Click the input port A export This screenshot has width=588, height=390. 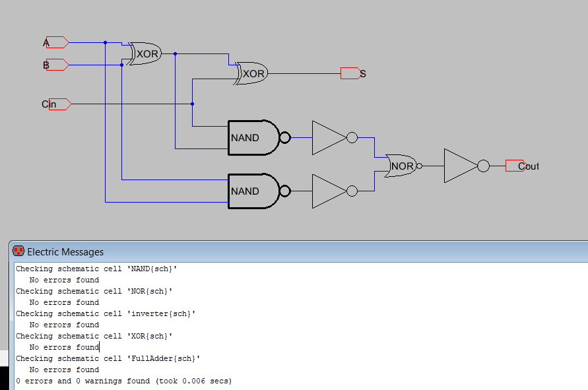point(57,42)
